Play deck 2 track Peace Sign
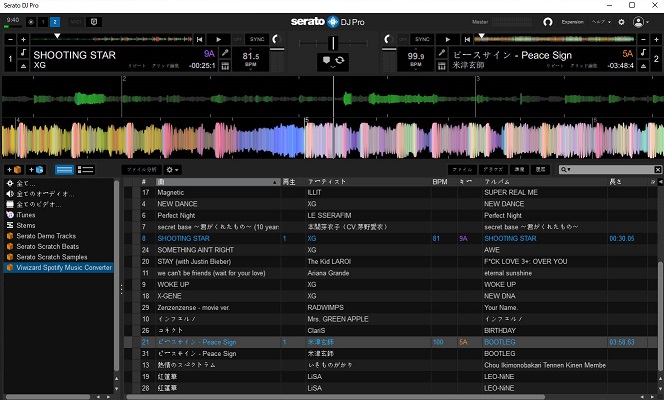The width and height of the screenshot is (664, 400). 448,39
